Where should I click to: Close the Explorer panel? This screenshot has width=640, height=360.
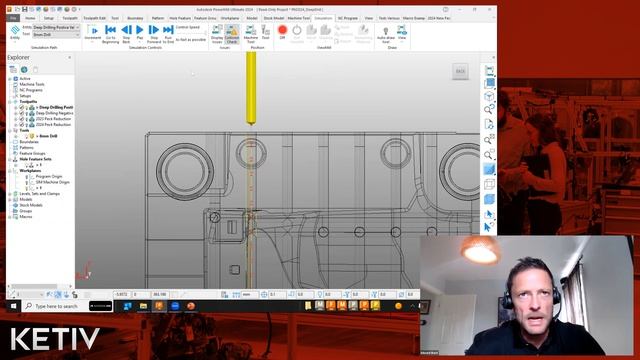(69, 58)
